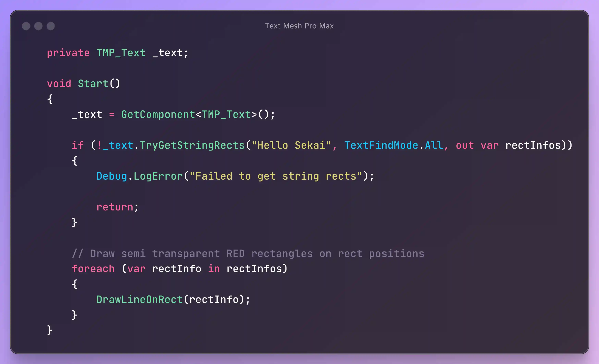Click the TryGetStringRects method call

point(192,145)
